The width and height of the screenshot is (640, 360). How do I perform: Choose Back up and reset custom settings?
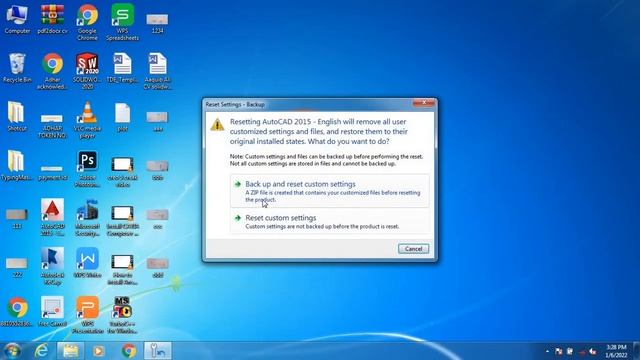[x=329, y=191]
